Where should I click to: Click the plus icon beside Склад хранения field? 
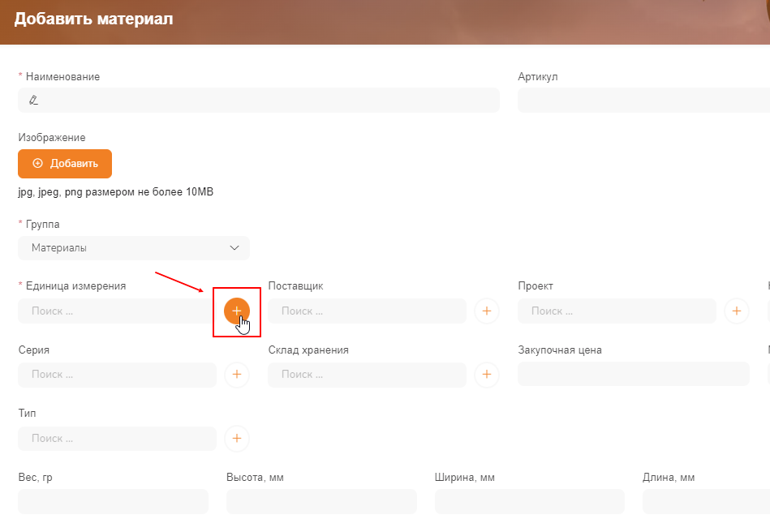pyautogui.click(x=487, y=375)
